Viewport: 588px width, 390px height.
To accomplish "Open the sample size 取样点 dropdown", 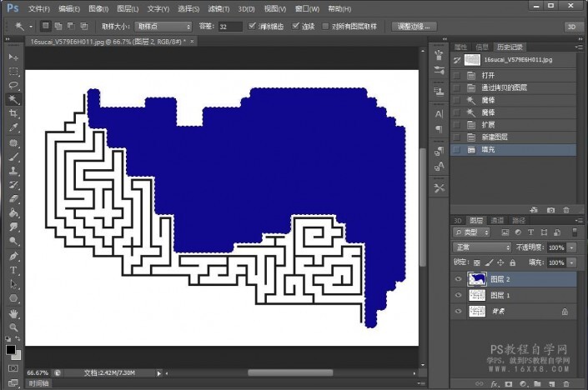I will pyautogui.click(x=163, y=27).
